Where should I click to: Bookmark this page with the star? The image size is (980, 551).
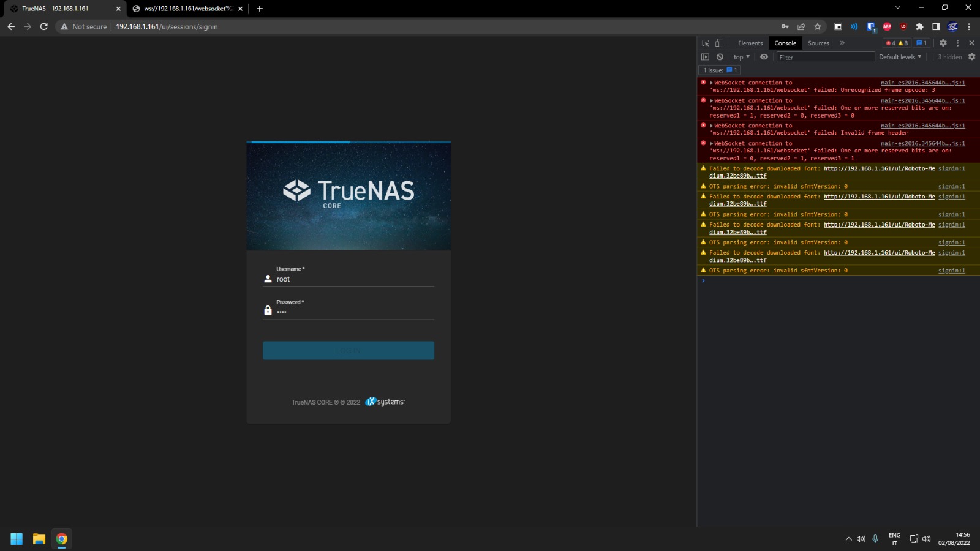pos(818,26)
